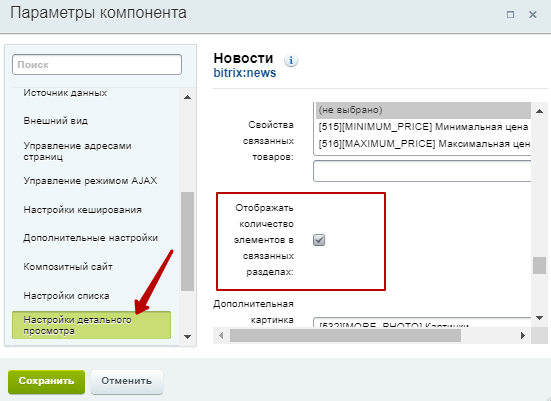Open the Управление режимом AJAX section

pos(90,181)
